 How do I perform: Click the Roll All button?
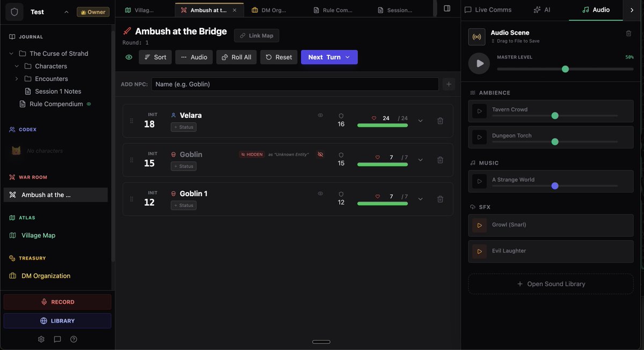point(236,57)
